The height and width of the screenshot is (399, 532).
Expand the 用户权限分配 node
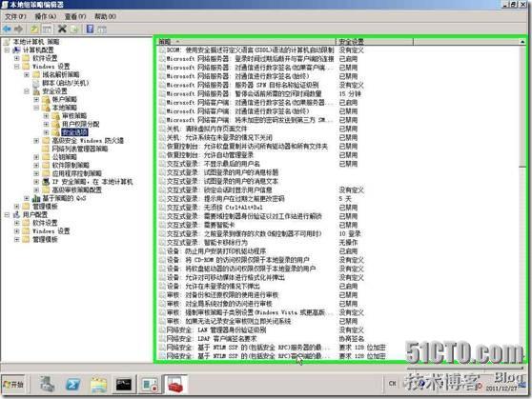click(x=46, y=124)
